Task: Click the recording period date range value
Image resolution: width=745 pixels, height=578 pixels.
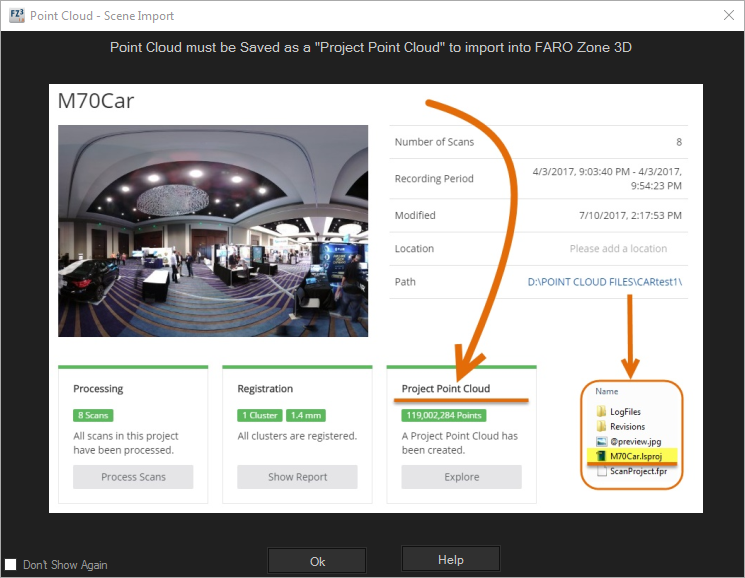Action: (x=607, y=179)
